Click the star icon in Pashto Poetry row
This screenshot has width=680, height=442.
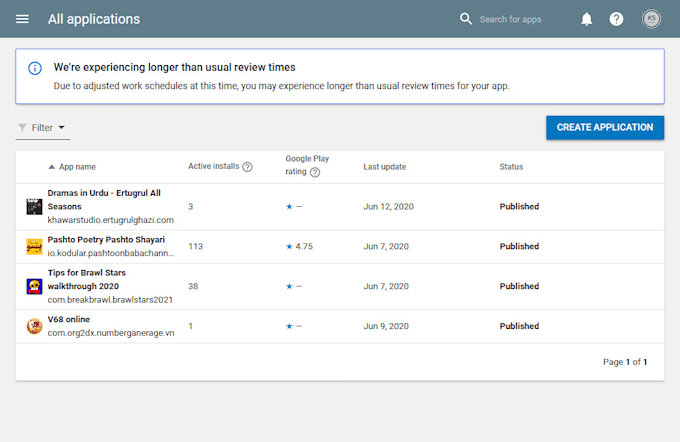(x=289, y=246)
